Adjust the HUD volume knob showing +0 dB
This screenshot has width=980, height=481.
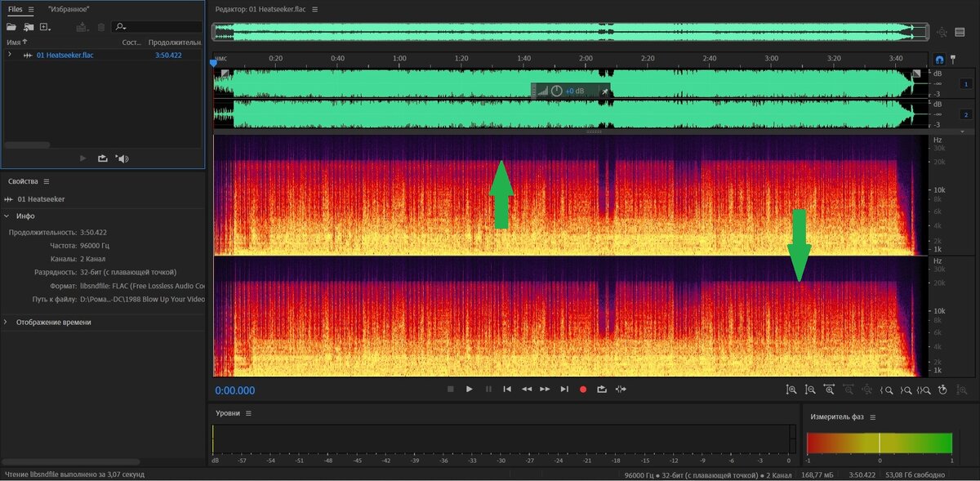[x=556, y=91]
